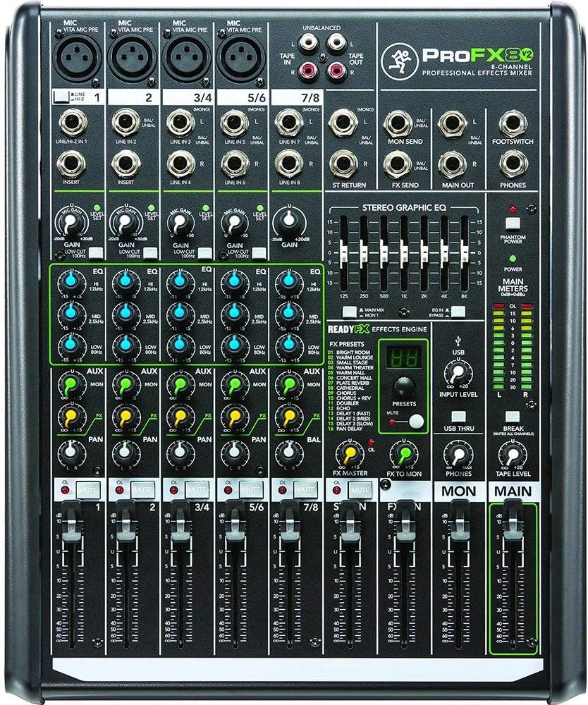Viewport: 588px width, 705px height.
Task: Click the Phones output jack
Action: coord(513,164)
